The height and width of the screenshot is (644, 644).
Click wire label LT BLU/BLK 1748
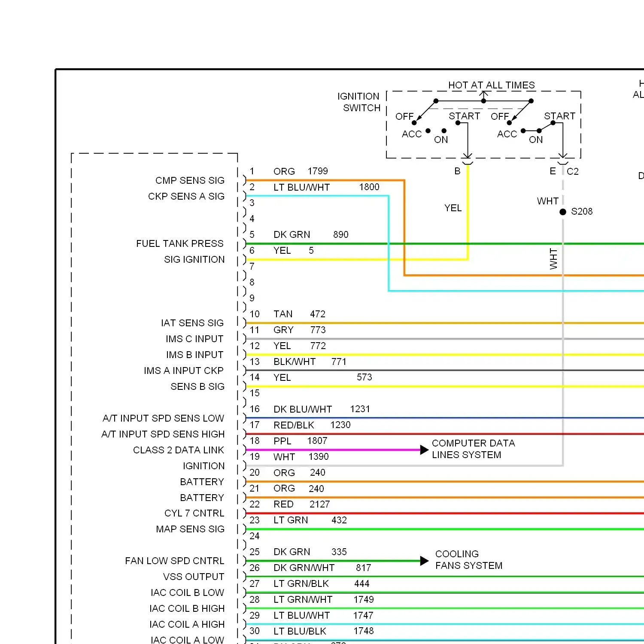pyautogui.click(x=324, y=631)
